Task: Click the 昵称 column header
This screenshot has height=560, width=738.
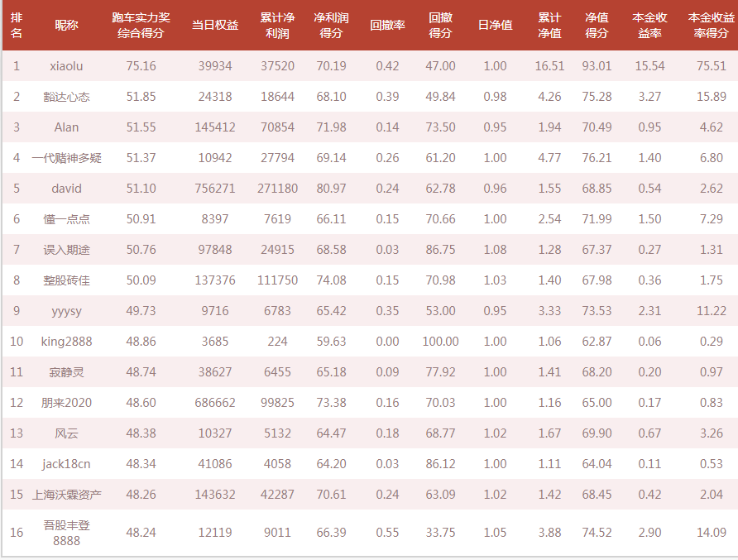Action: click(x=66, y=26)
